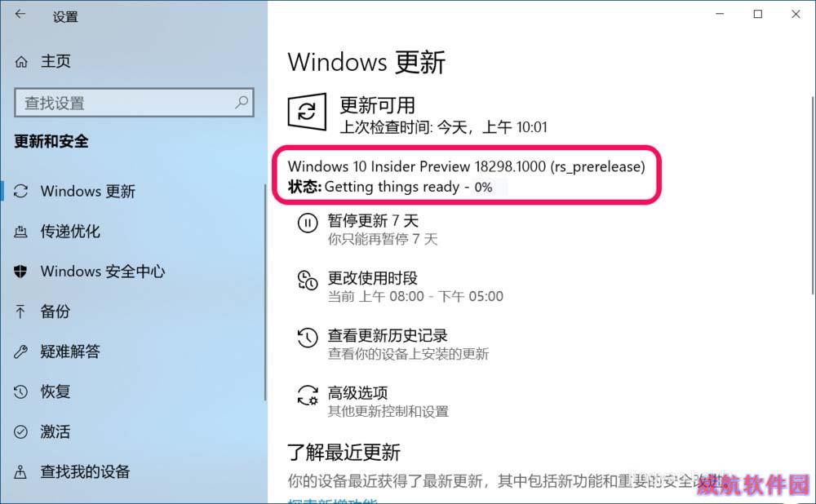Click the update refresh icon beside 更新可用
The width and height of the screenshot is (816, 504).
pyautogui.click(x=307, y=111)
